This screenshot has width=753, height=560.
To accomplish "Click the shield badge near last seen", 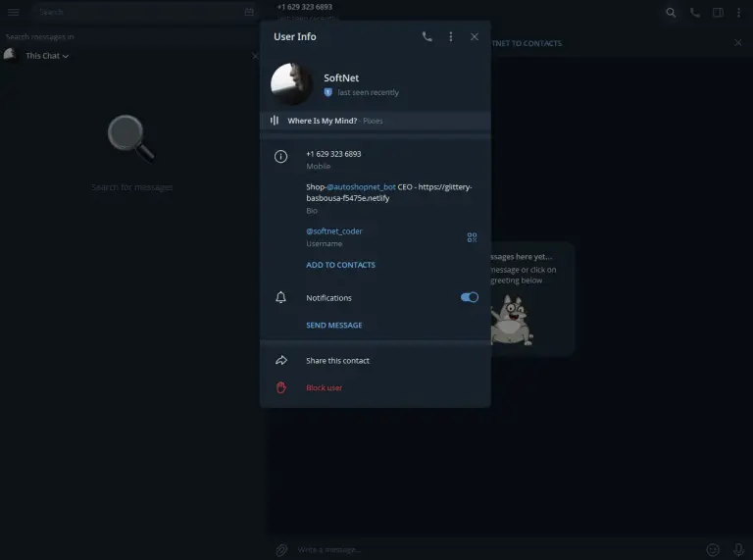I will click(x=328, y=92).
